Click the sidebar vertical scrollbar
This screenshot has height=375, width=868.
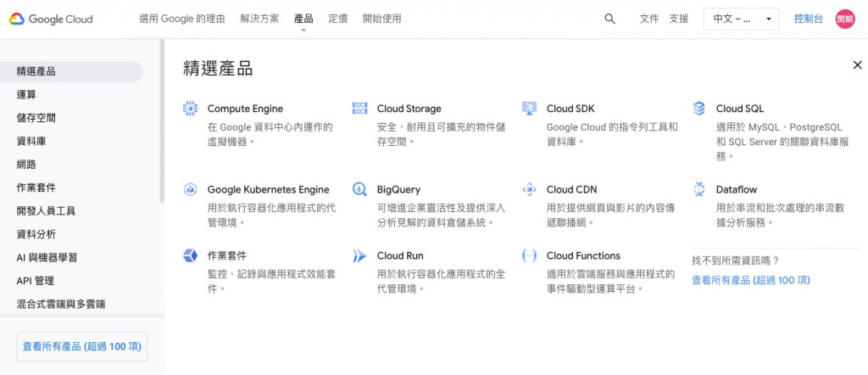(x=161, y=127)
